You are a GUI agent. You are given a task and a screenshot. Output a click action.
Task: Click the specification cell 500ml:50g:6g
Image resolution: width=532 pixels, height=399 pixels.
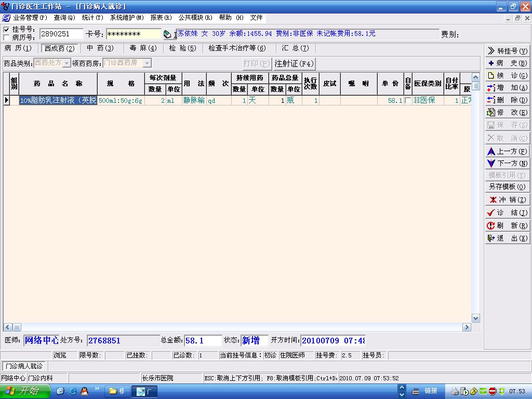tap(121, 100)
